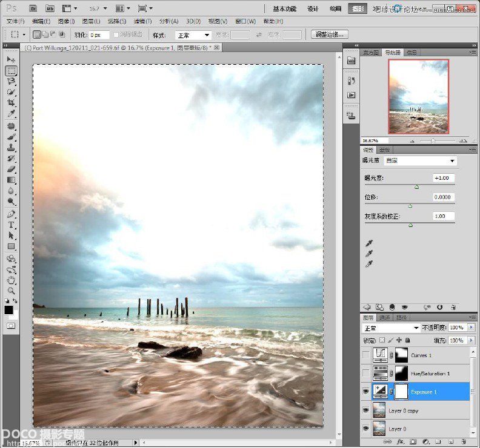480x448 pixels.
Task: Enable the anti-alias checkbox
Action: click(x=116, y=35)
